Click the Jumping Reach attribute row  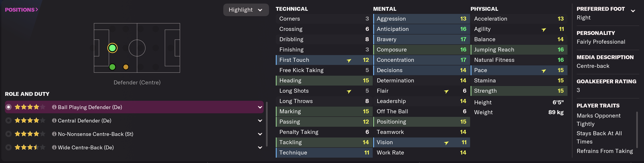click(x=519, y=50)
